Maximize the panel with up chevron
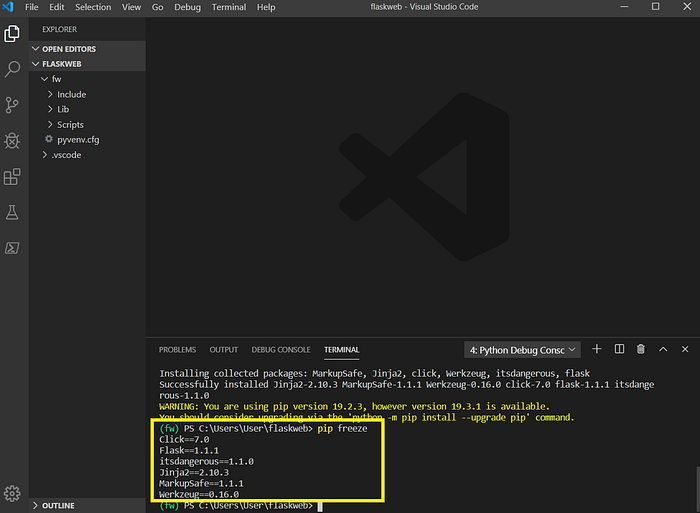 [663, 349]
